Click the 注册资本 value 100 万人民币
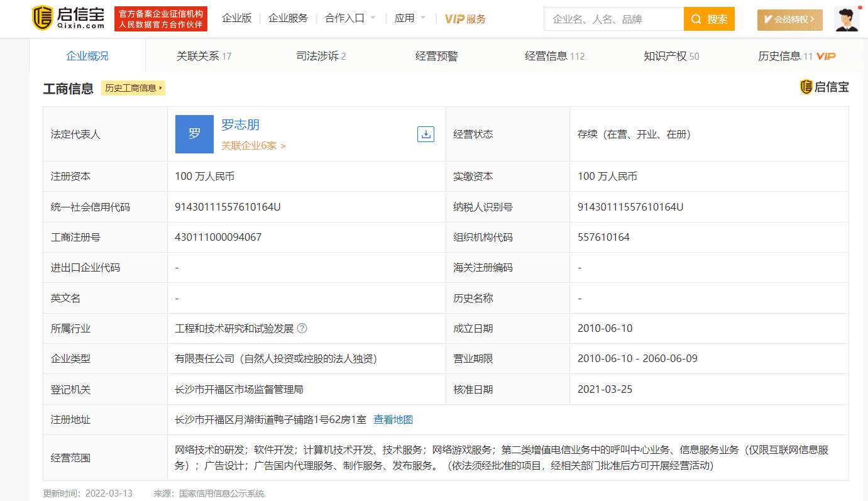This screenshot has height=501, width=868. pyautogui.click(x=204, y=177)
